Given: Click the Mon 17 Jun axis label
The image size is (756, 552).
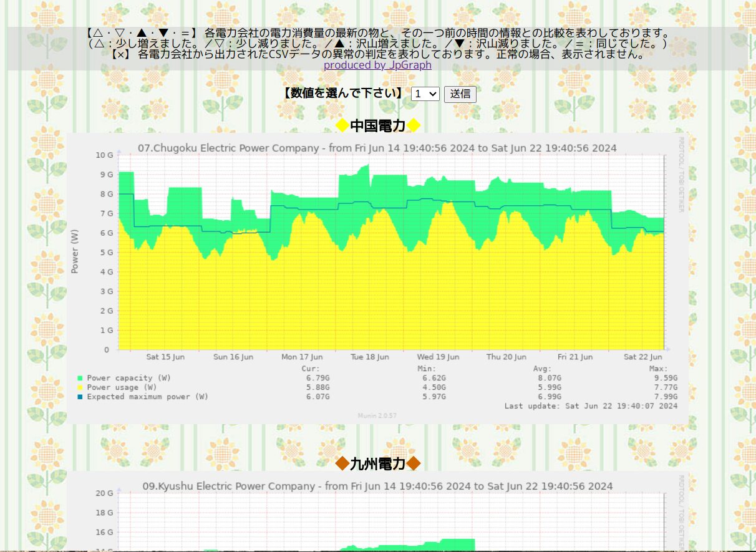Looking at the screenshot, I should point(302,357).
